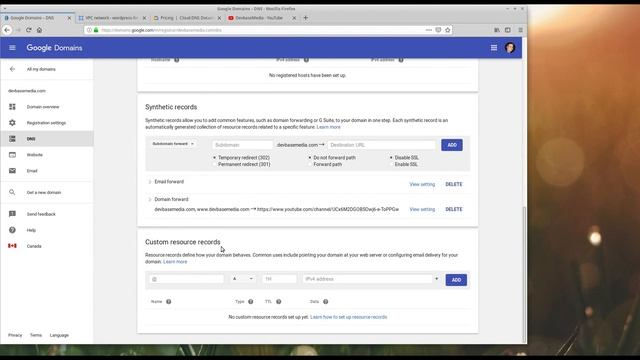The height and width of the screenshot is (360, 640).
Task: Switch to the VPC network tab
Action: pos(111,18)
